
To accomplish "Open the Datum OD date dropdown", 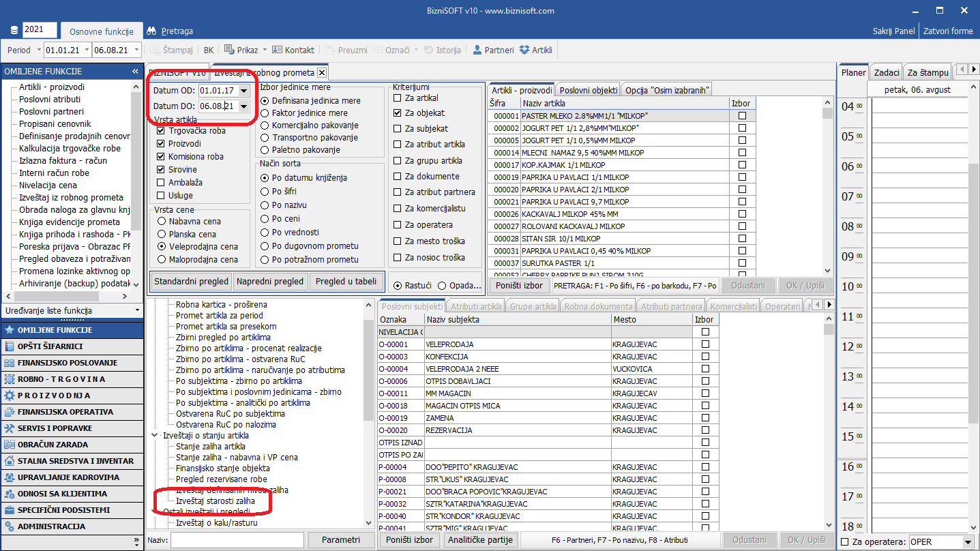I will click(x=243, y=90).
